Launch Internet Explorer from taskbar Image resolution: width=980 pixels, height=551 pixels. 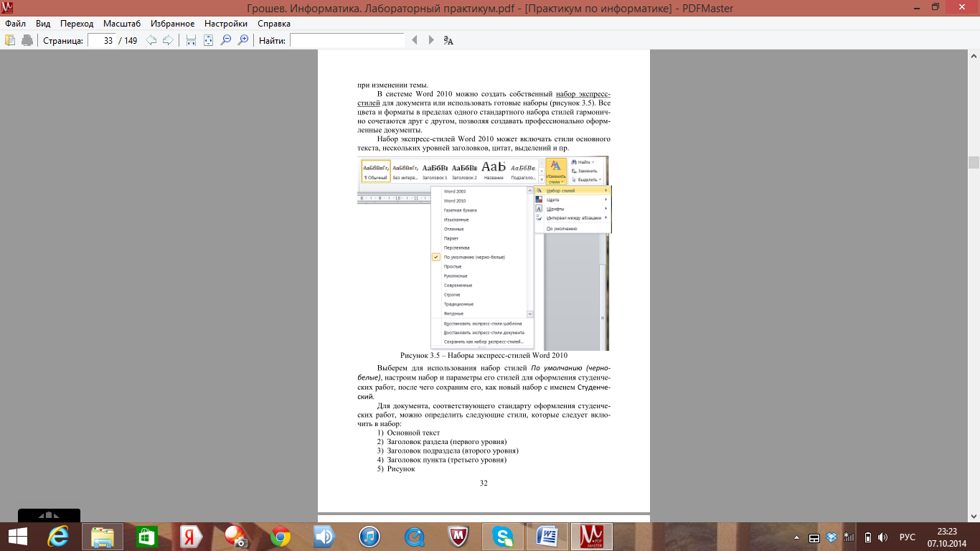tap(59, 537)
